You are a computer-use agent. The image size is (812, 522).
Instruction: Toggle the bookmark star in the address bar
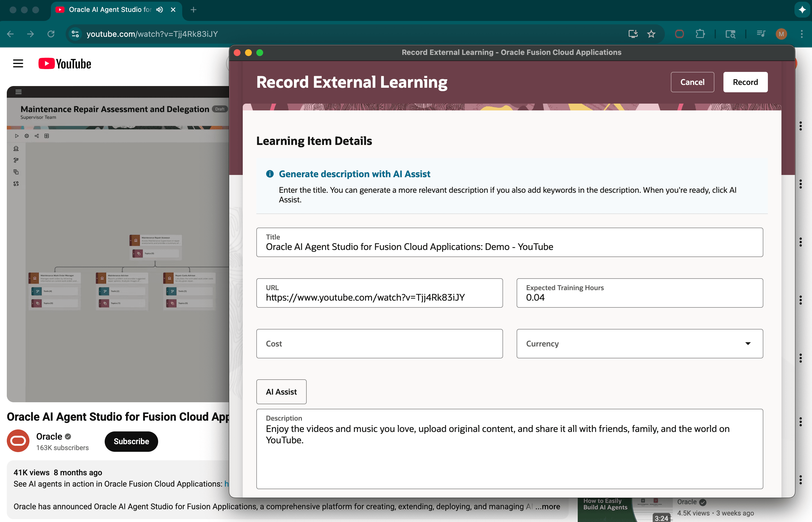[651, 34]
